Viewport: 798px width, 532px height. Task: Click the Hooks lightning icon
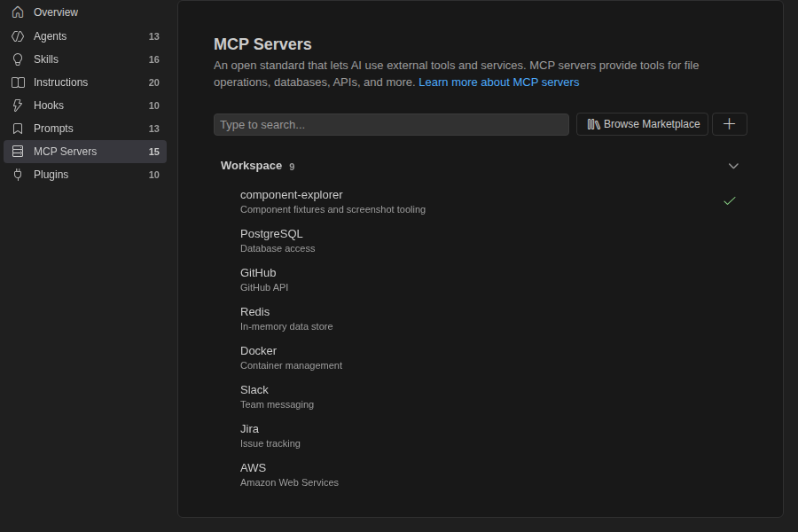pyautogui.click(x=18, y=106)
